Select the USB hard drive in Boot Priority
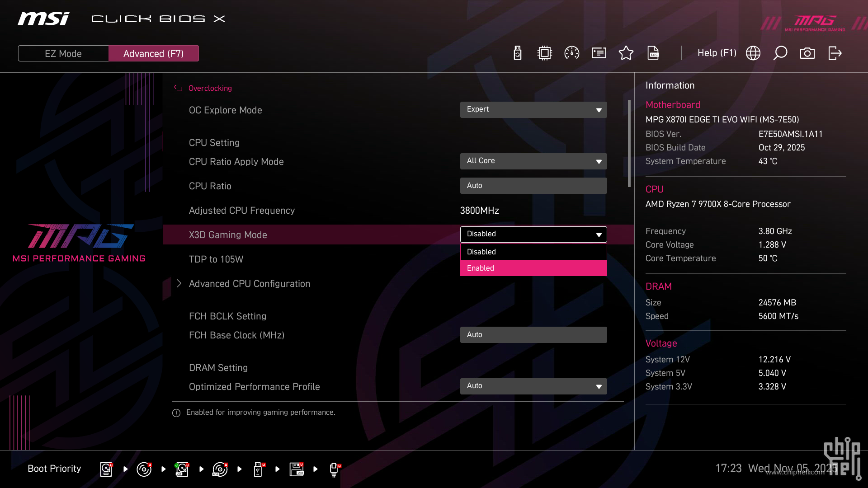 click(x=182, y=469)
